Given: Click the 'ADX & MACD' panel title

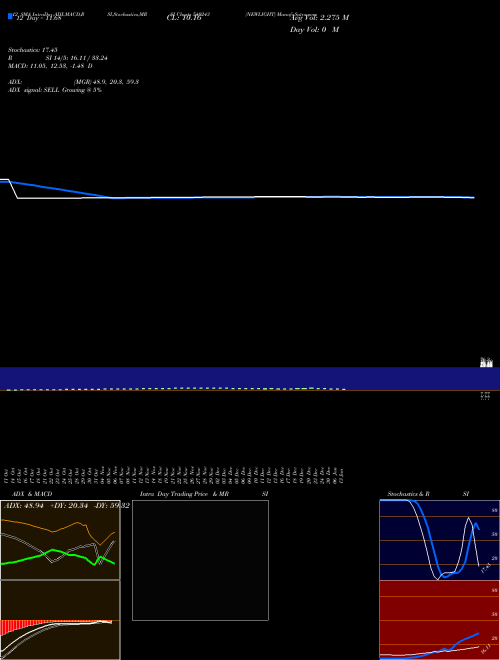Looking at the screenshot, I should 32,494.
